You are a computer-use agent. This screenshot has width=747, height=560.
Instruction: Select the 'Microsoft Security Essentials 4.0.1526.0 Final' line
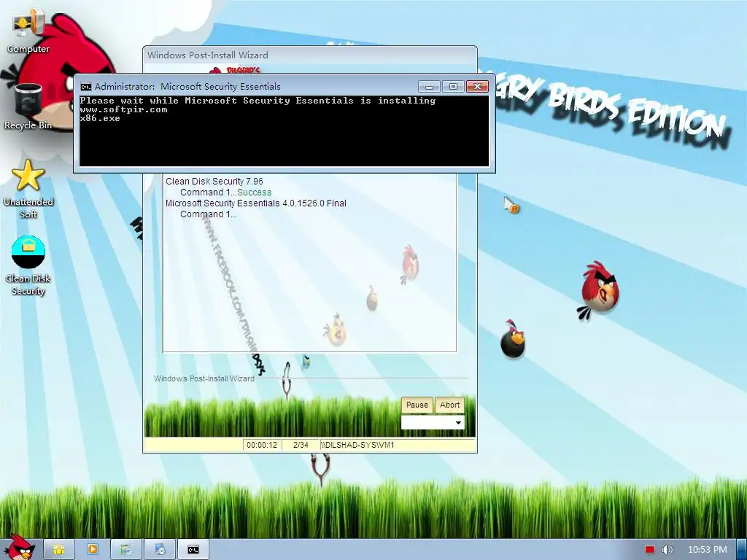(256, 203)
